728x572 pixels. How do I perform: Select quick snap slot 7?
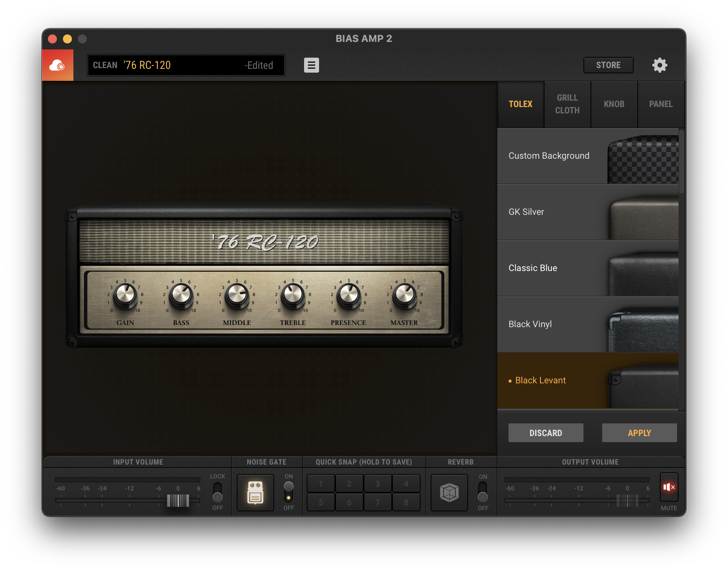(378, 502)
